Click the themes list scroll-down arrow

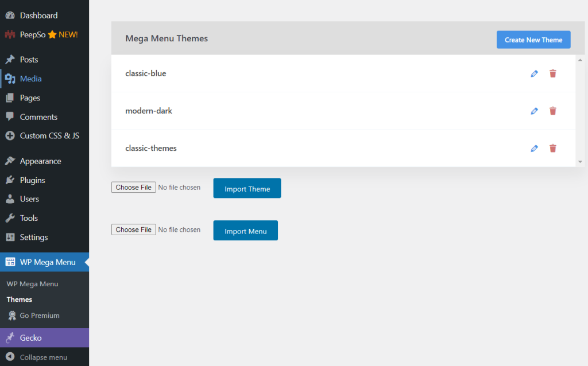coord(580,162)
